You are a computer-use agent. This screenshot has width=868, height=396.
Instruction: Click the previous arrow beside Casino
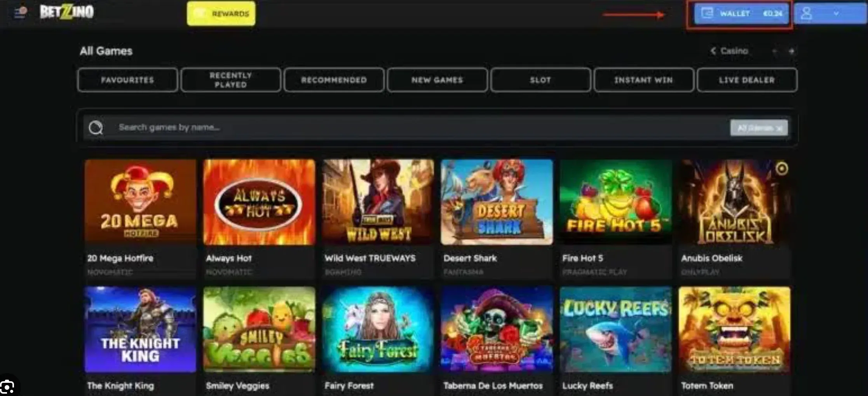click(x=774, y=51)
